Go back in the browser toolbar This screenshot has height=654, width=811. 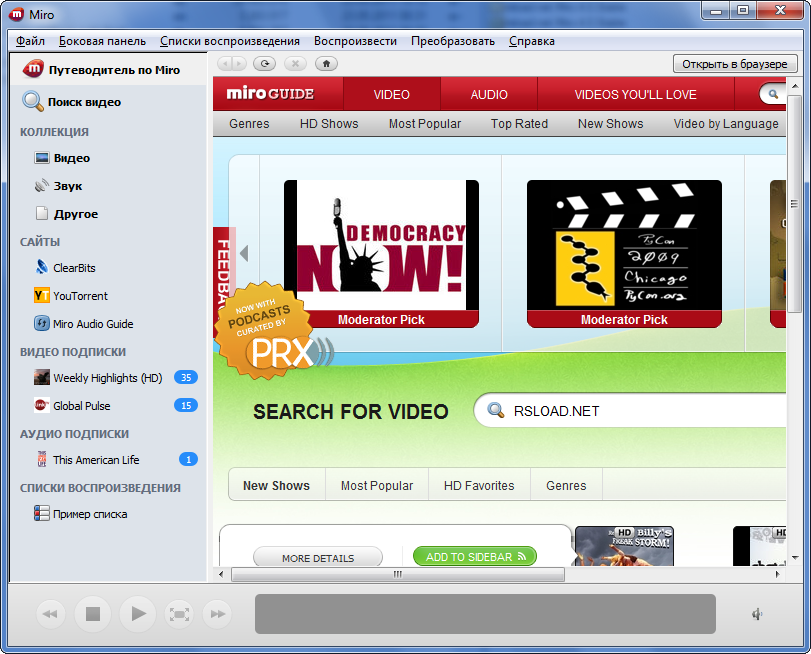[x=225, y=64]
